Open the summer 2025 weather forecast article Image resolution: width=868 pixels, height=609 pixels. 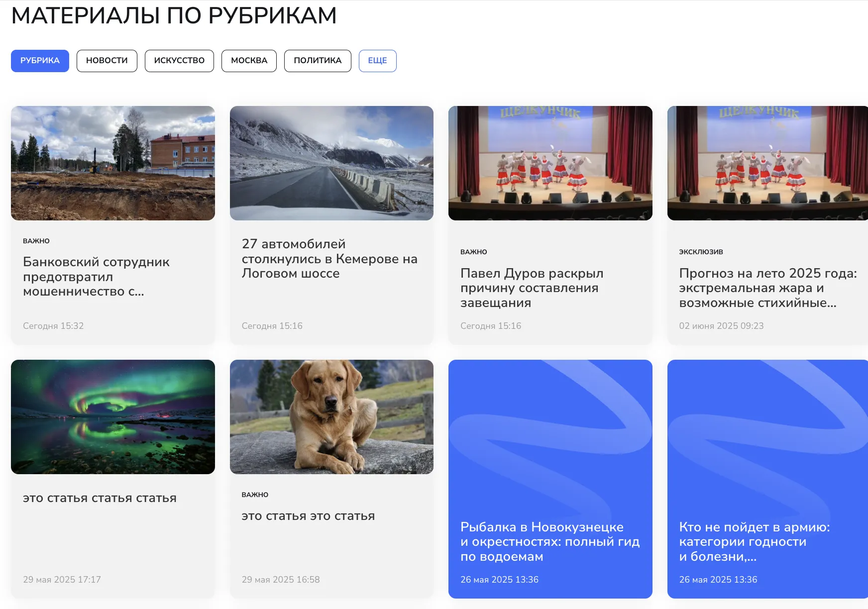767,288
